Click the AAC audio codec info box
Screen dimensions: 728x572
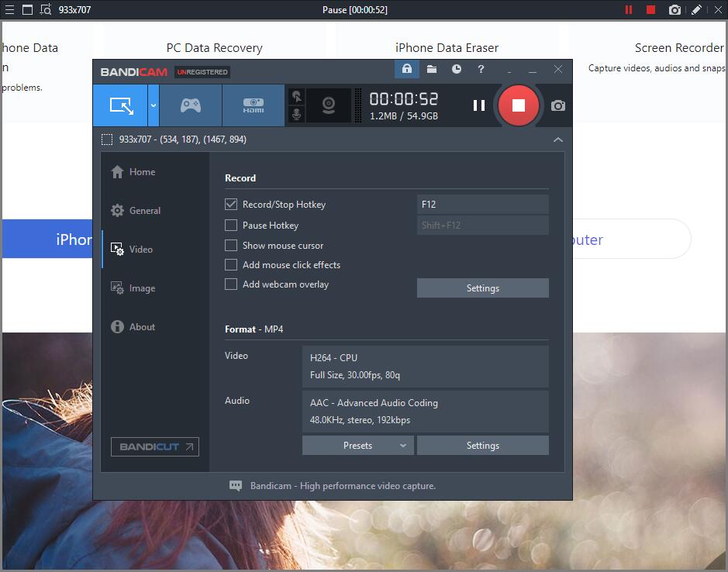click(x=426, y=412)
